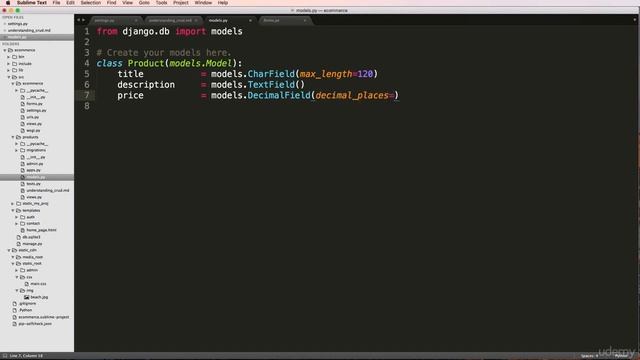Open the Window menu
640x360 pixels.
point(203,3)
